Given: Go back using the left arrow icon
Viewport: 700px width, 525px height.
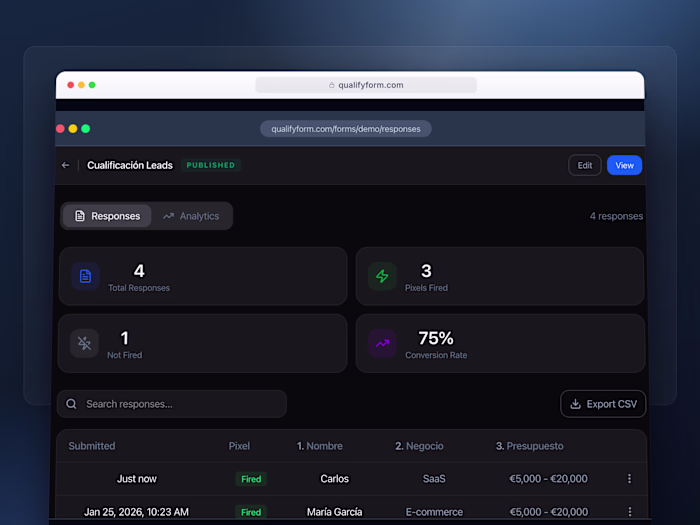Looking at the screenshot, I should point(66,165).
